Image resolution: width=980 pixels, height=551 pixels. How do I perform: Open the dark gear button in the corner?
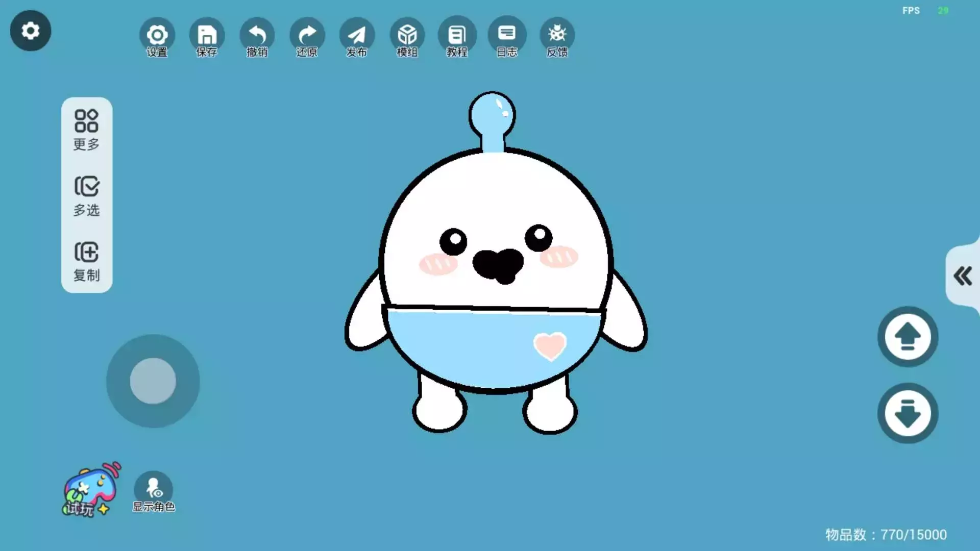(x=31, y=31)
